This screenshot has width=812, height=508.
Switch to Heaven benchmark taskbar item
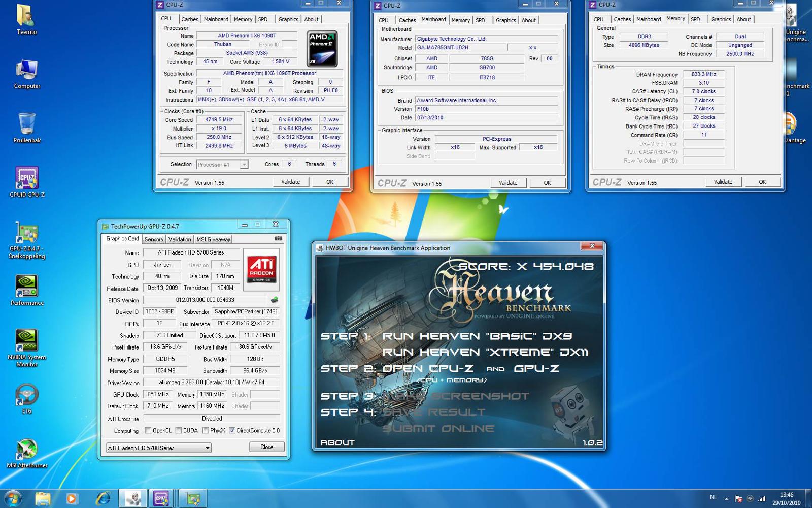[133, 499]
